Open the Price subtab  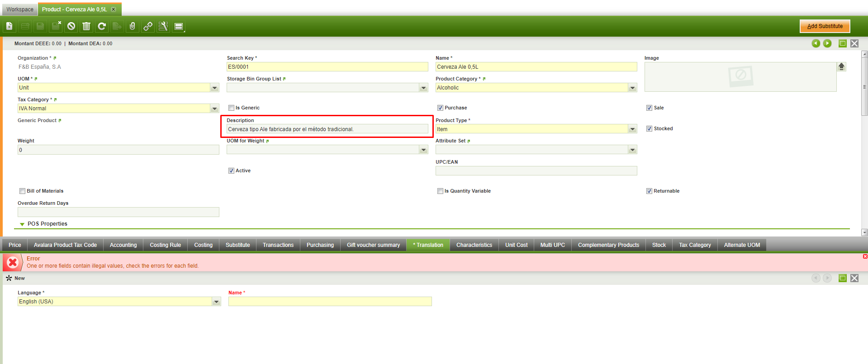[15, 245]
